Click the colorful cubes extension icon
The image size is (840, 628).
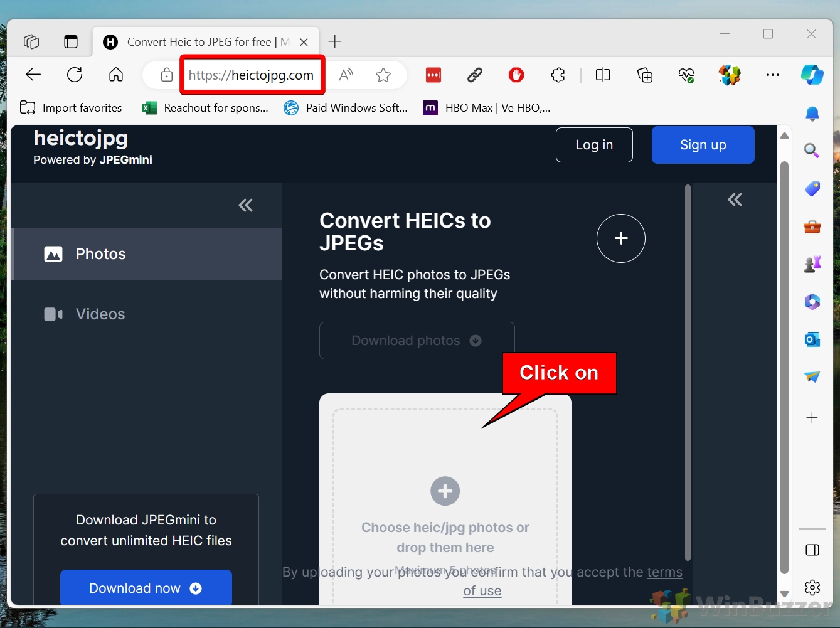click(730, 75)
